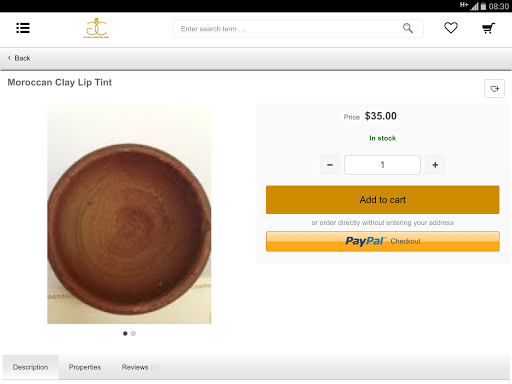Screen dimensions: 512x384
Task: Switch to the Description tab
Action: click(x=30, y=367)
